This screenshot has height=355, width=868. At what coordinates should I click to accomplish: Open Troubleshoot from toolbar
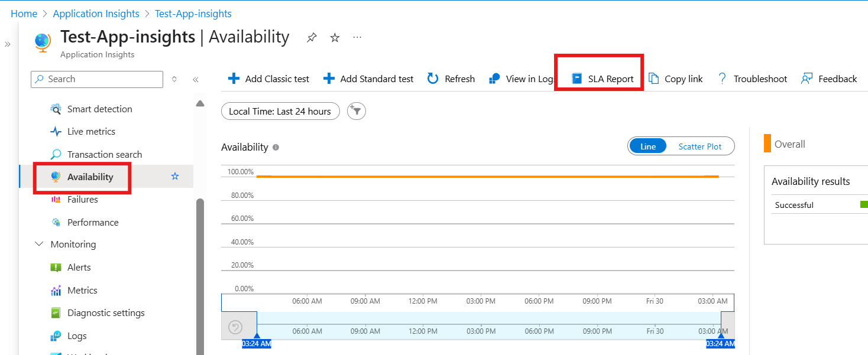tap(752, 79)
